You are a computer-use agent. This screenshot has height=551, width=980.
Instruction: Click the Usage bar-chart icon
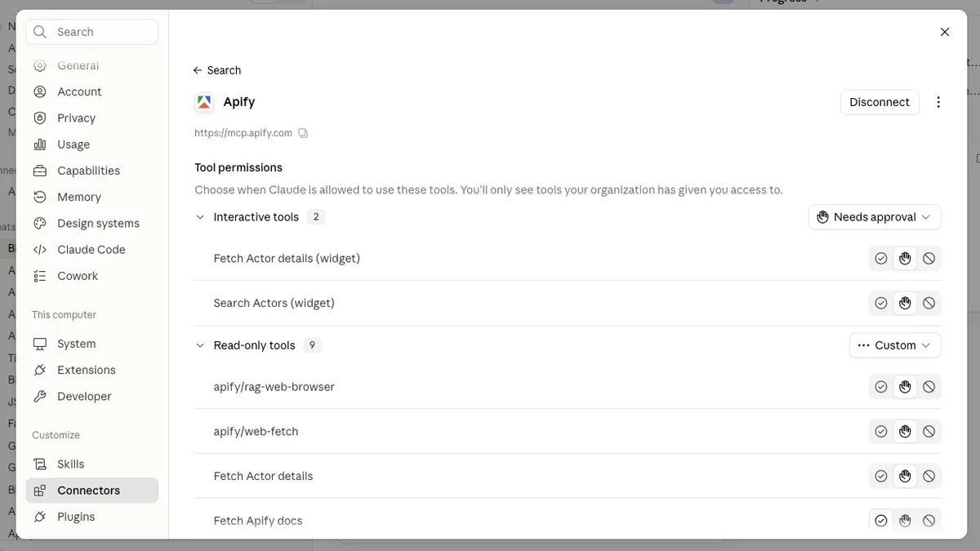pyautogui.click(x=40, y=144)
